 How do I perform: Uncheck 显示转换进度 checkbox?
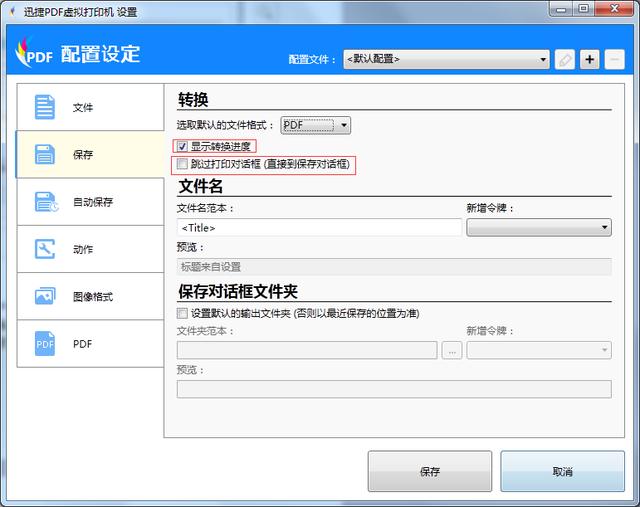click(182, 146)
